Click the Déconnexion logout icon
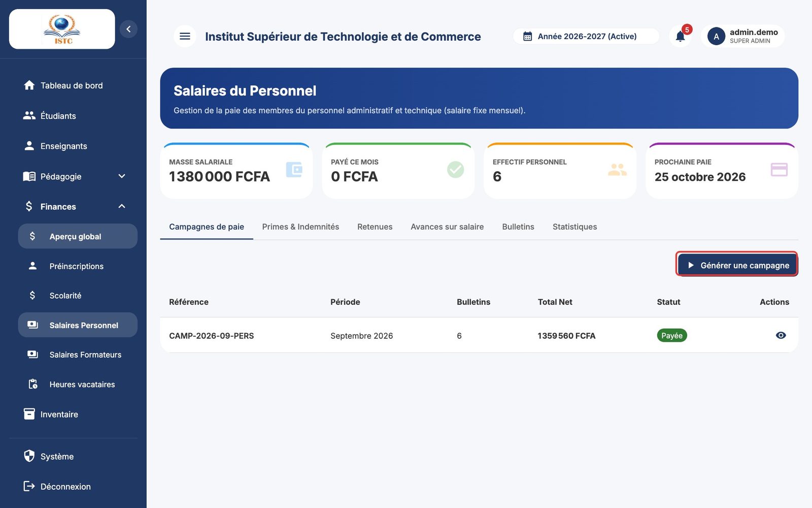 tap(29, 486)
